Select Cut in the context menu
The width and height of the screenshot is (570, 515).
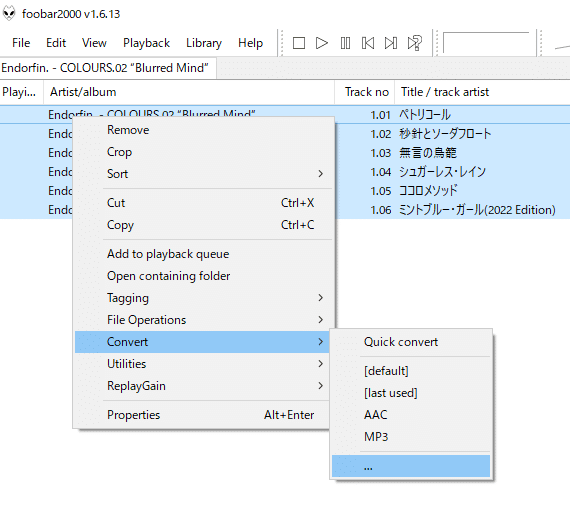[x=204, y=203]
